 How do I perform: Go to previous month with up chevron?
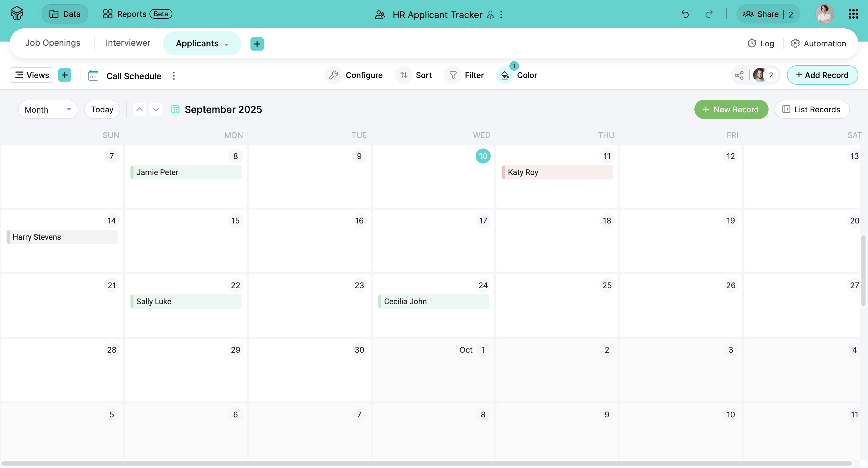click(x=139, y=109)
